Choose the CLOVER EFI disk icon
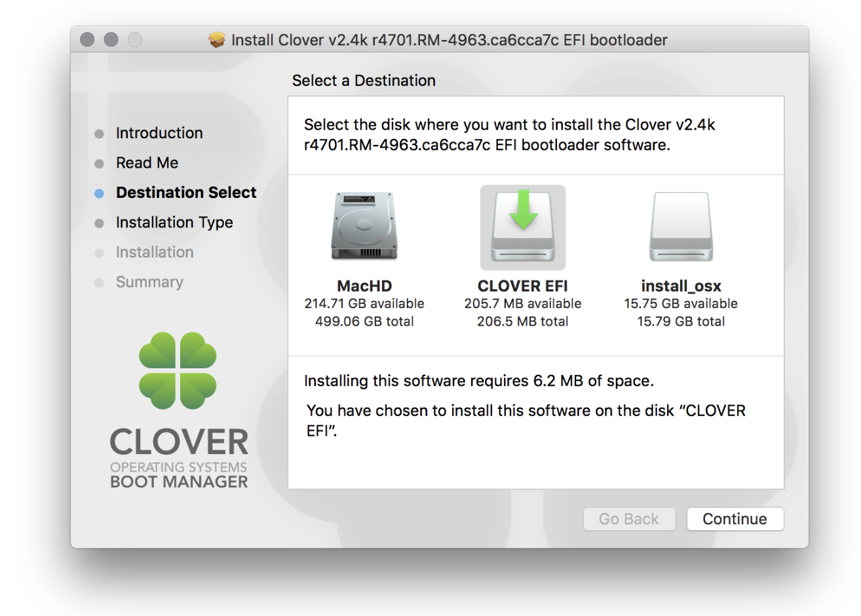The height and width of the screenshot is (616, 861). [523, 227]
